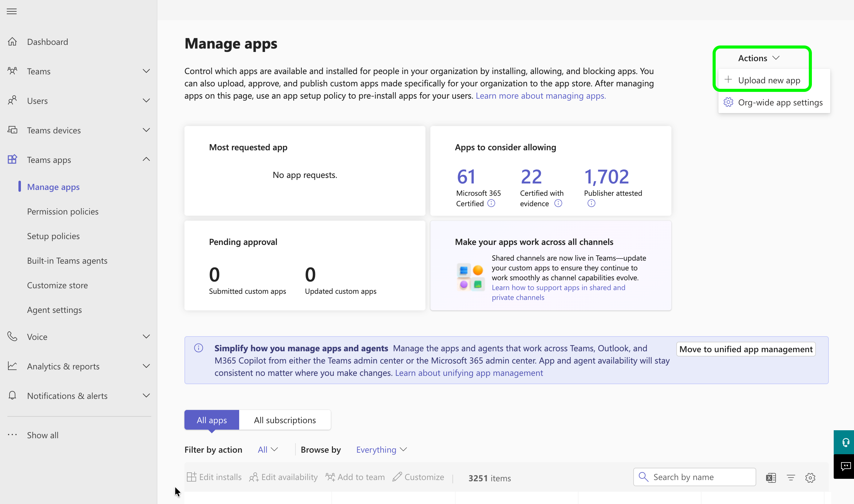Viewport: 854px width, 504px height.
Task: Open Setup policies page
Action: pos(53,236)
